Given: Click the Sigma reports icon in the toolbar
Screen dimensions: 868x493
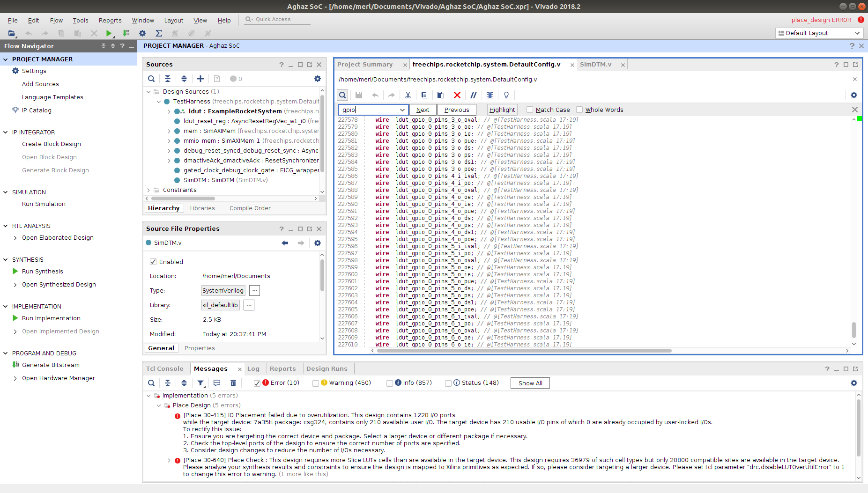Looking at the screenshot, I should (x=159, y=33).
